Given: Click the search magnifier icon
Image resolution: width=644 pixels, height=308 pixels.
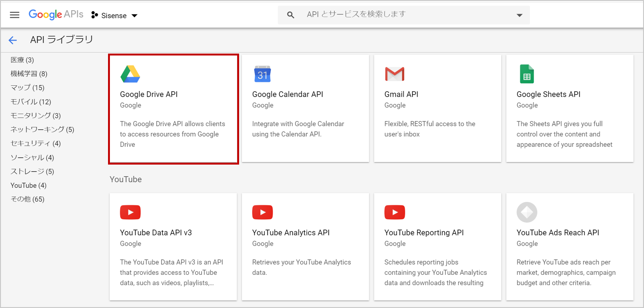Looking at the screenshot, I should click(290, 15).
